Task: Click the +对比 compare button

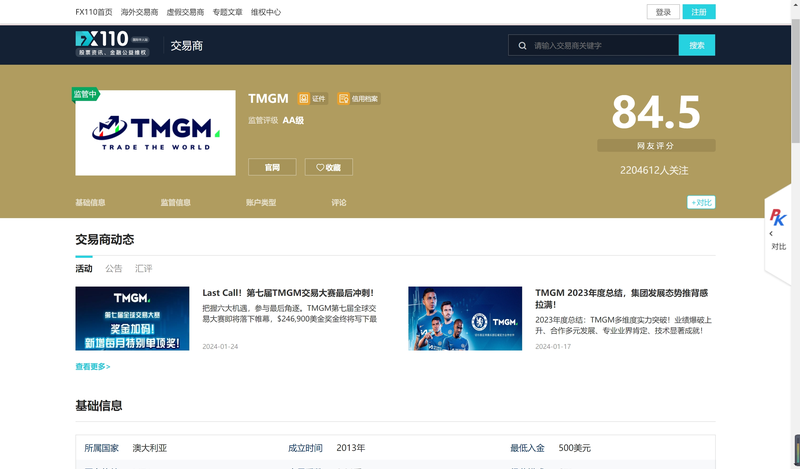Action: coord(701,203)
